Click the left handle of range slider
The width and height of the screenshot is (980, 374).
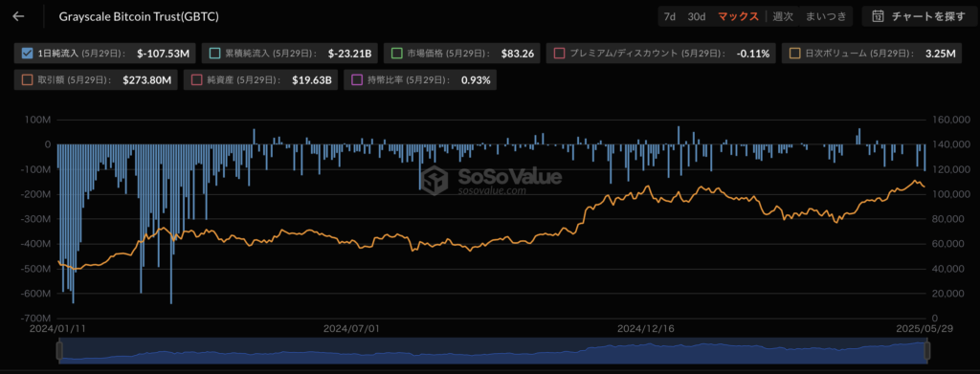point(59,350)
